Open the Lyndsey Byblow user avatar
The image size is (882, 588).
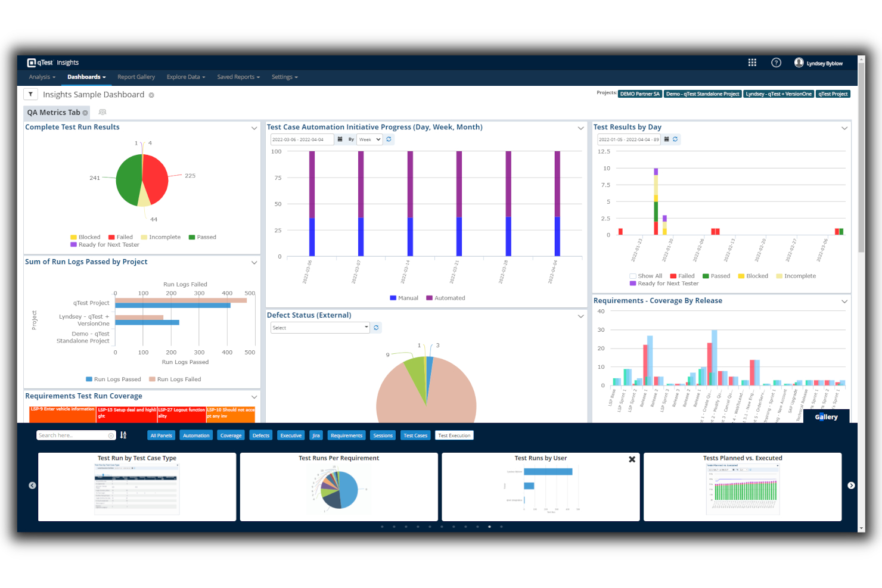point(799,63)
